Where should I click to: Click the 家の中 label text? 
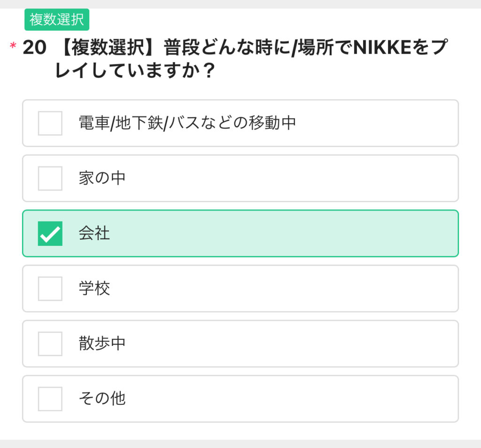(x=102, y=178)
